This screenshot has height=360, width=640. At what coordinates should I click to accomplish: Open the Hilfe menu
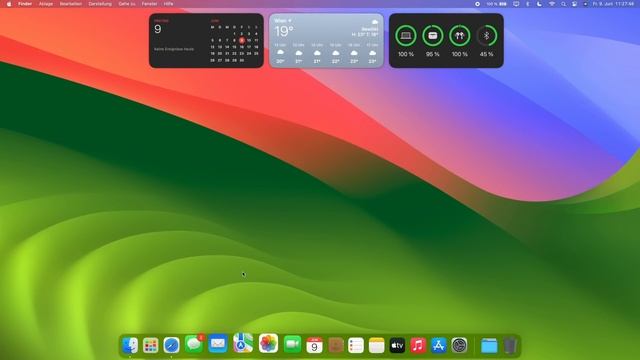pos(169,4)
